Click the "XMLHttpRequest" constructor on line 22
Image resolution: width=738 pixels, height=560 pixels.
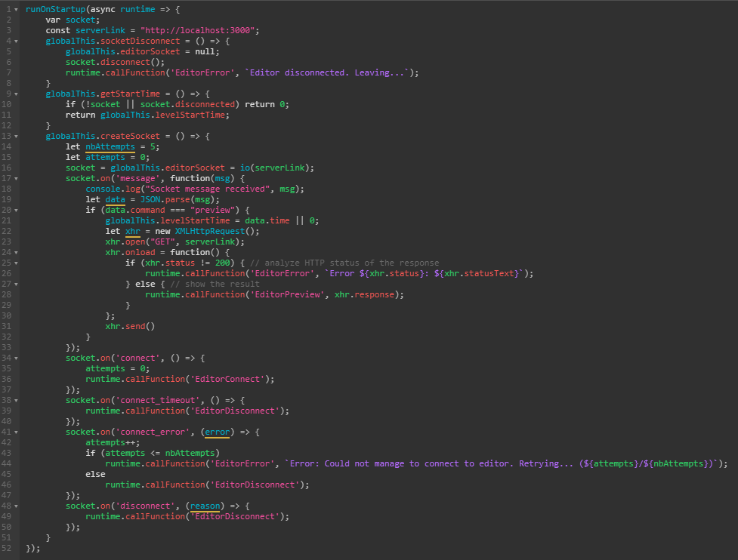(x=210, y=232)
